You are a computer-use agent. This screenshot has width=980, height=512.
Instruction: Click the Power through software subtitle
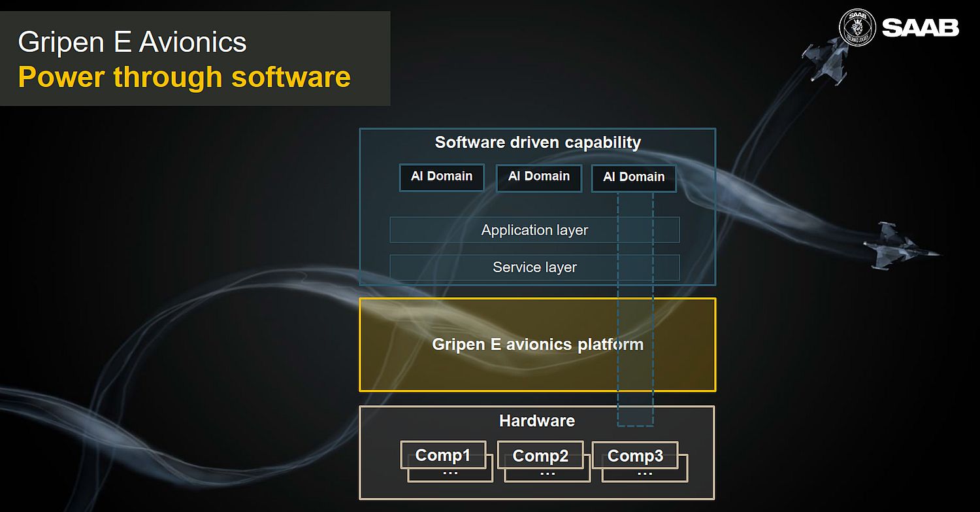(184, 77)
